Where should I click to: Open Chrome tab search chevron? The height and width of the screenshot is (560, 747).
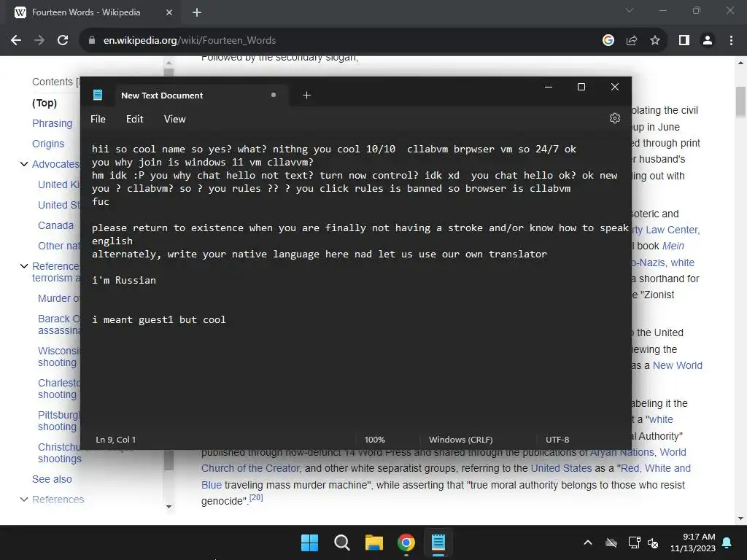pos(630,10)
